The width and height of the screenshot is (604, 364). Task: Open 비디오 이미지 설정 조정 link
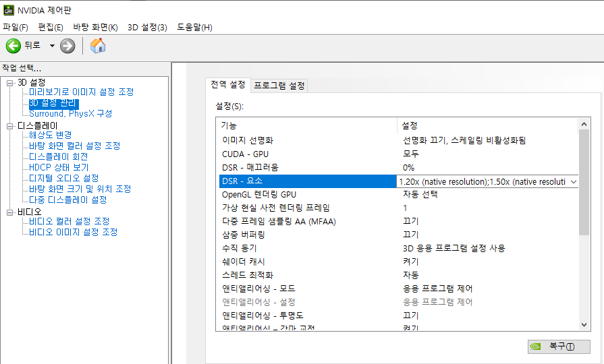tap(73, 232)
